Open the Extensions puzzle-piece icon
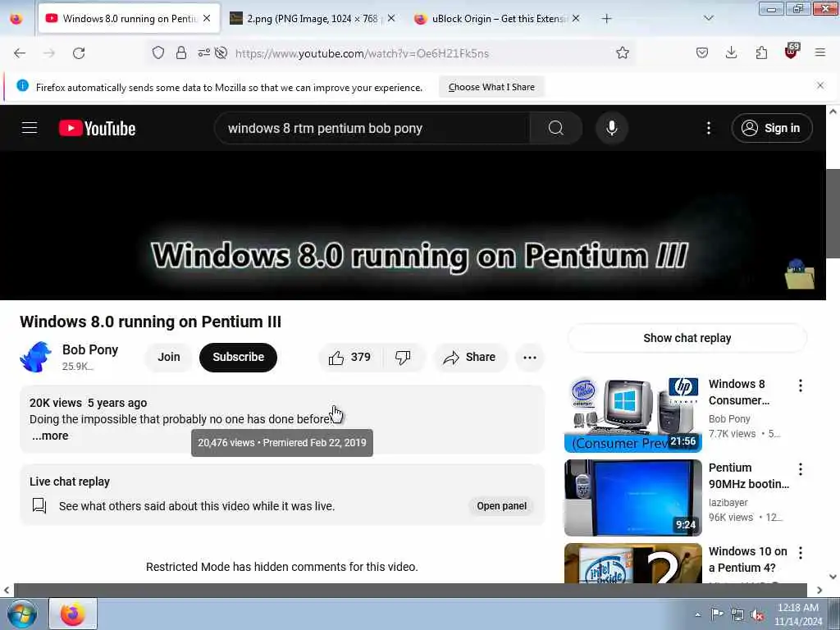840x630 pixels. click(x=761, y=52)
